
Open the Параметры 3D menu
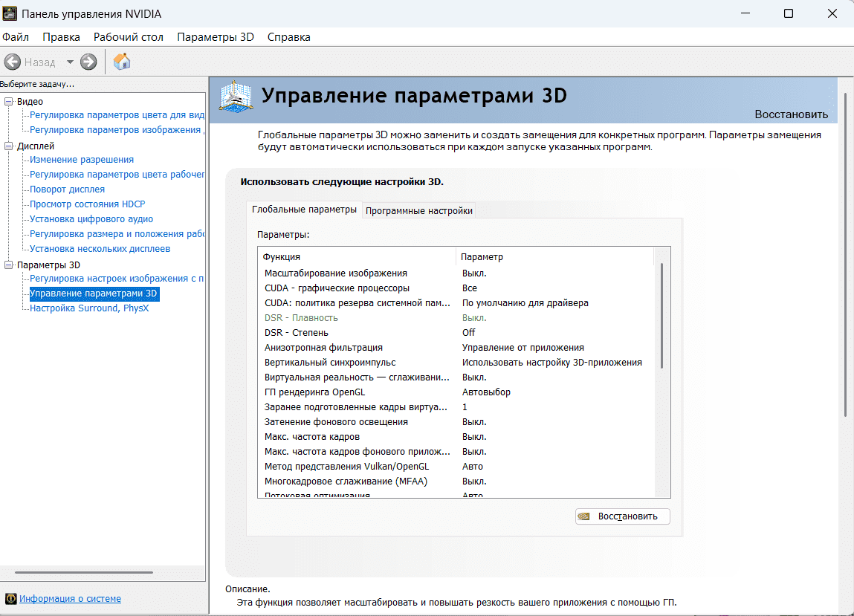click(216, 37)
